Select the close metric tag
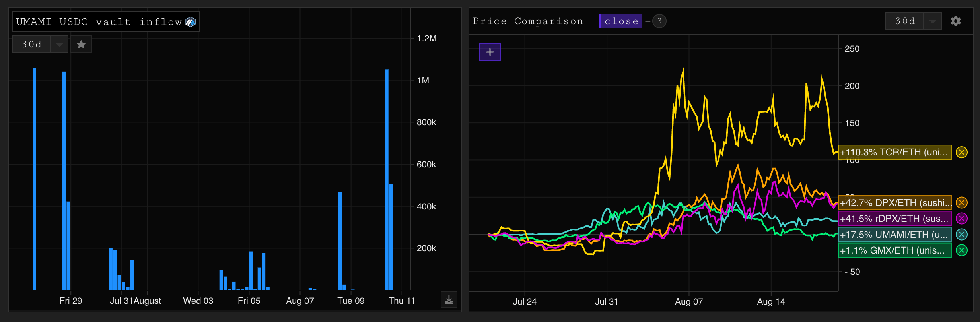The width and height of the screenshot is (980, 322). (x=621, y=21)
